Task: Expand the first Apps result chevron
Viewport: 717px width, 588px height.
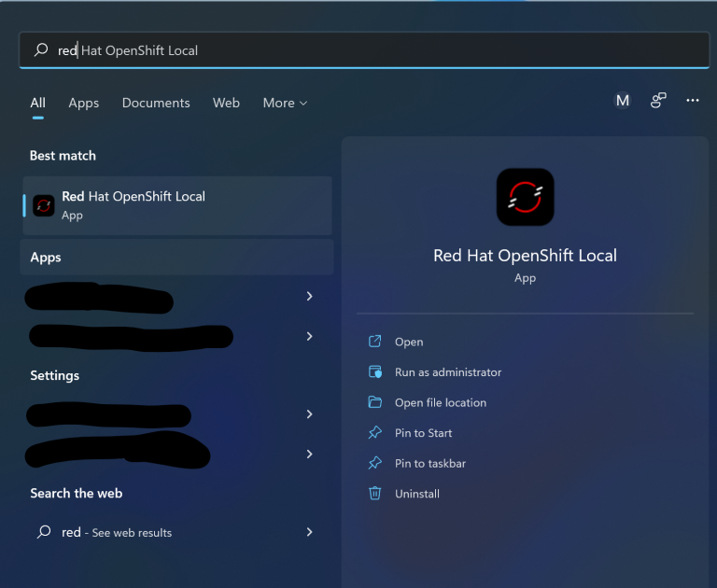Action: (x=309, y=296)
